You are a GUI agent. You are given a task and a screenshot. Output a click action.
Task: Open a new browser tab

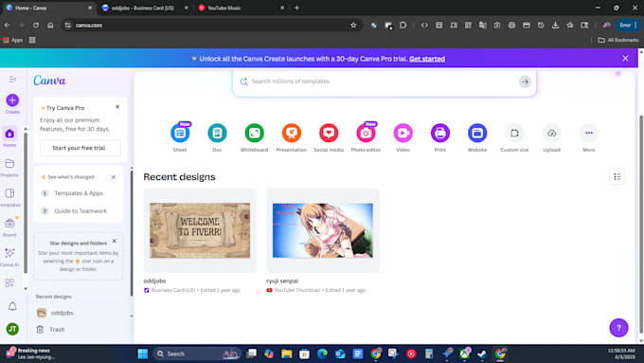pyautogui.click(x=296, y=8)
